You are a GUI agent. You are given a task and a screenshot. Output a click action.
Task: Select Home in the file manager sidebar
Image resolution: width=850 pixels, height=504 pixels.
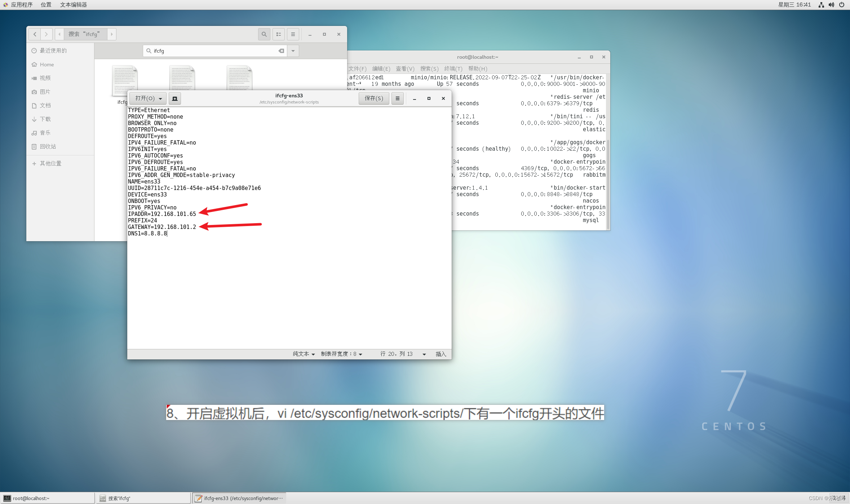click(x=47, y=65)
